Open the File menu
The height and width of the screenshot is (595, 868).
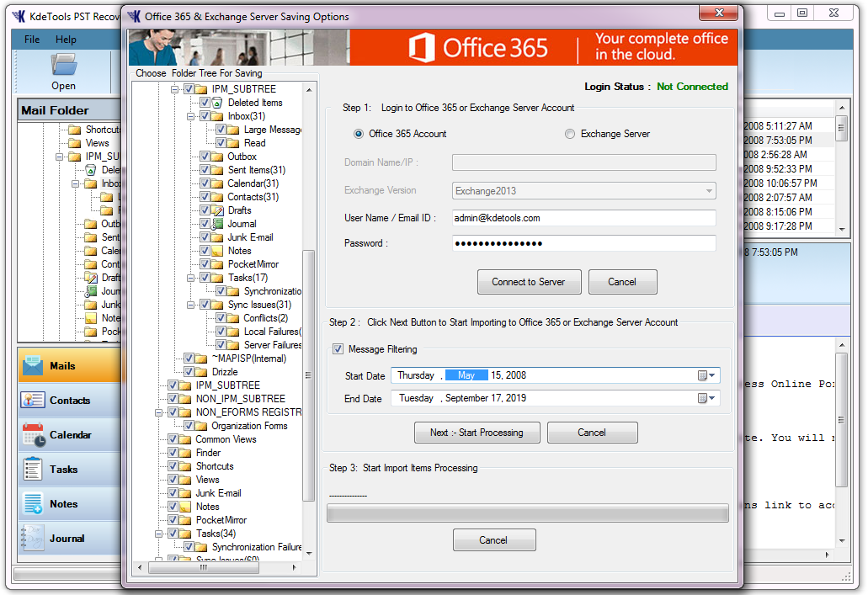click(32, 40)
